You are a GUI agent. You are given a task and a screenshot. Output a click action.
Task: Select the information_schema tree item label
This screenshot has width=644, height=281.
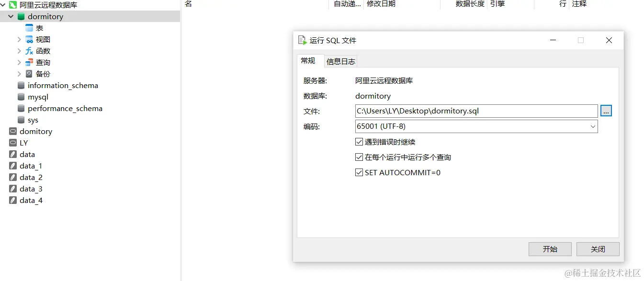[63, 85]
